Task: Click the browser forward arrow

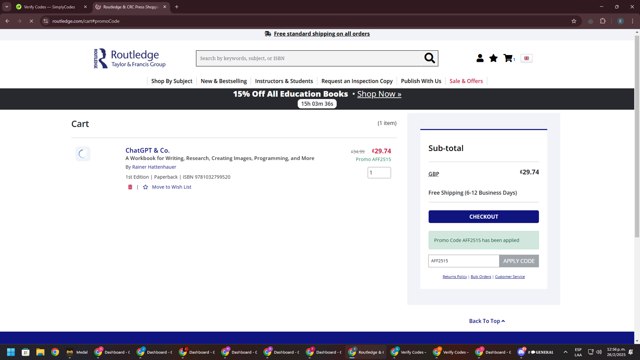Action: 19,21
